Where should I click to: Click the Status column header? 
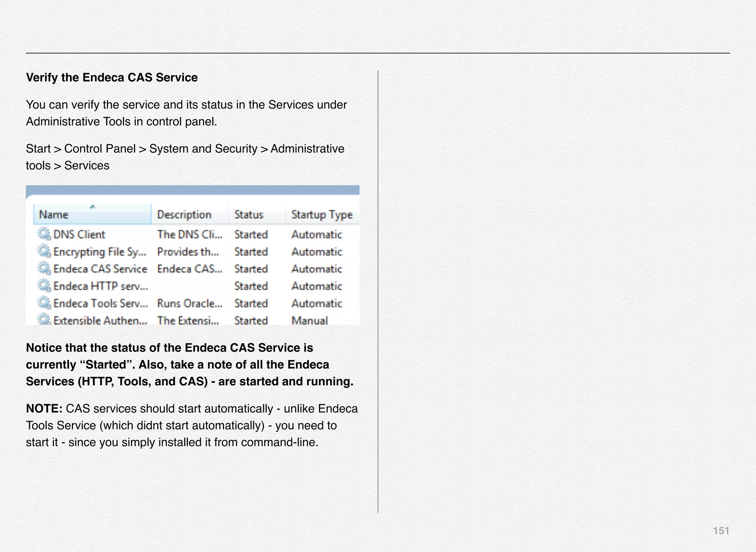coord(257,214)
